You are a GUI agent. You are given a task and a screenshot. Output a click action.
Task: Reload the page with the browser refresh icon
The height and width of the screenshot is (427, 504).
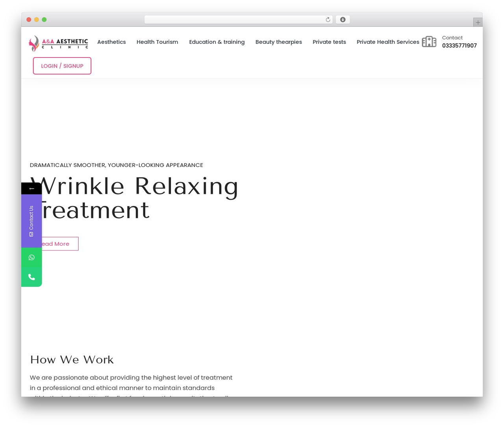[328, 20]
